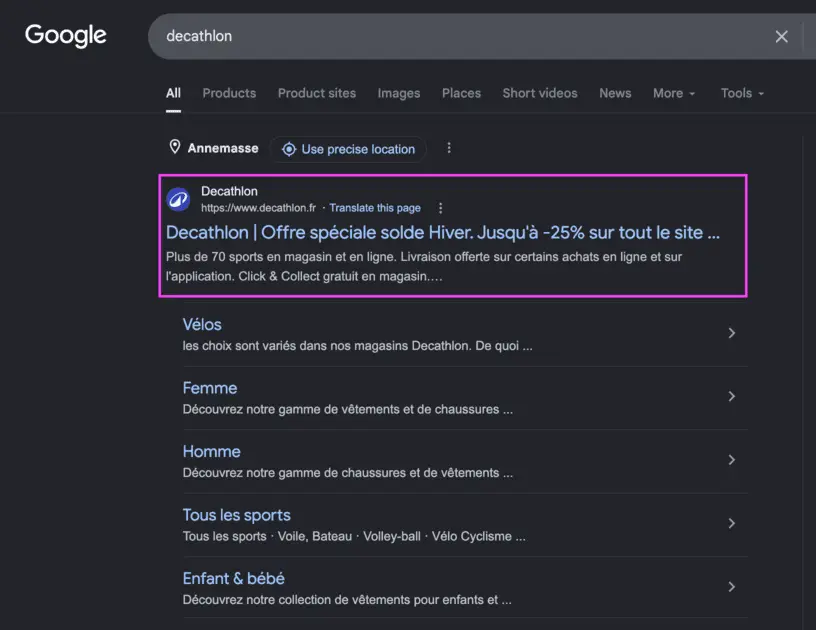This screenshot has width=816, height=630.
Task: Switch to the Images tab
Action: (399, 93)
